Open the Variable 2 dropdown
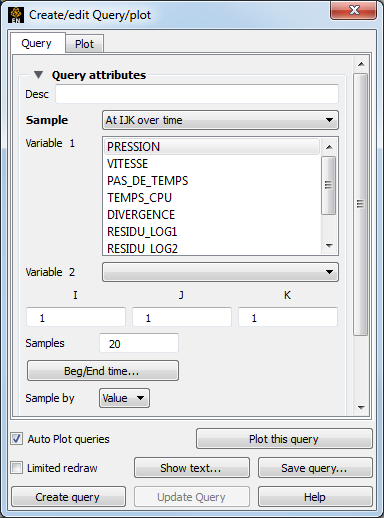The height and width of the screenshot is (518, 384). click(x=220, y=272)
